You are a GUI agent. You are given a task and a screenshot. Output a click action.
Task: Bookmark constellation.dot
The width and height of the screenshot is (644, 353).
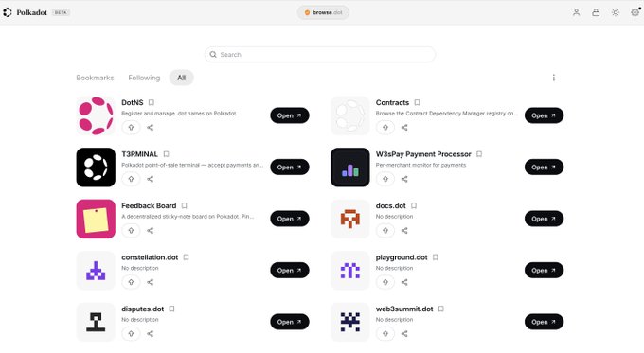coord(186,257)
